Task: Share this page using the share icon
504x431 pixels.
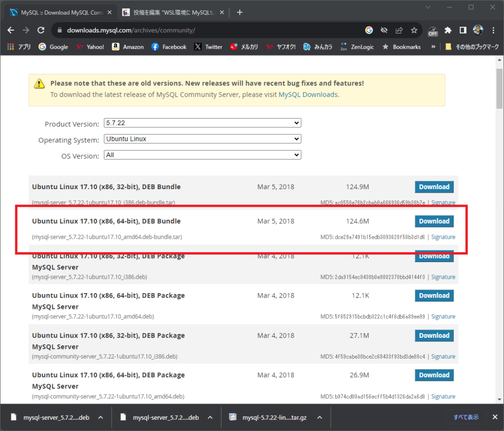Action: click(x=399, y=30)
